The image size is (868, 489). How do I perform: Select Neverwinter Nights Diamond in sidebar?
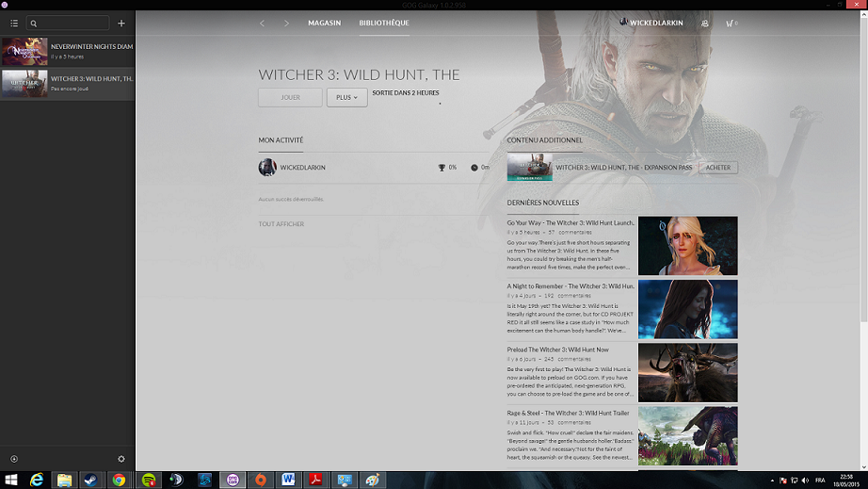68,52
